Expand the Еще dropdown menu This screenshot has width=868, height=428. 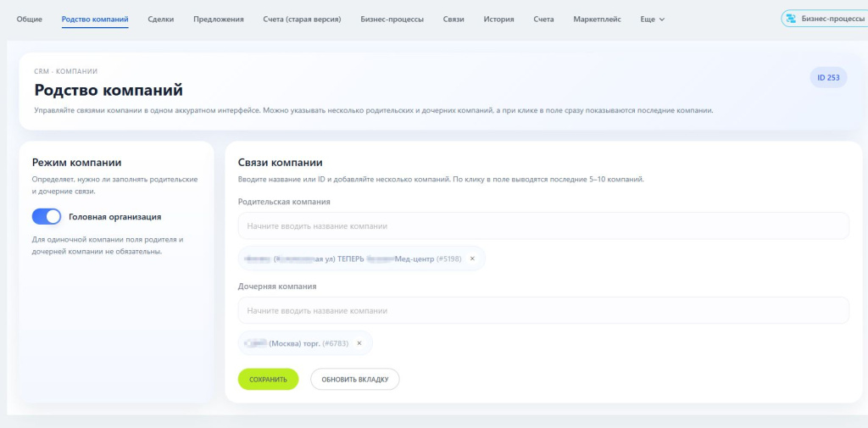[652, 19]
